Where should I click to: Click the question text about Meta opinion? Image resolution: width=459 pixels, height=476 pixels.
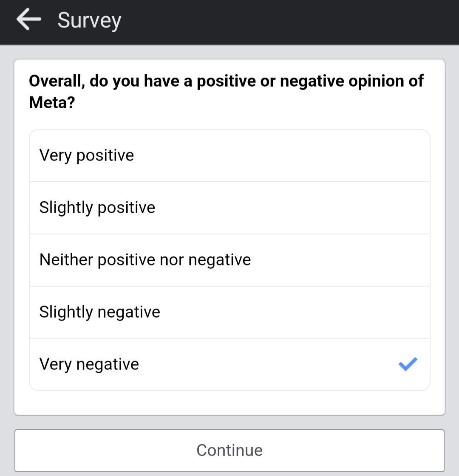coord(226,91)
